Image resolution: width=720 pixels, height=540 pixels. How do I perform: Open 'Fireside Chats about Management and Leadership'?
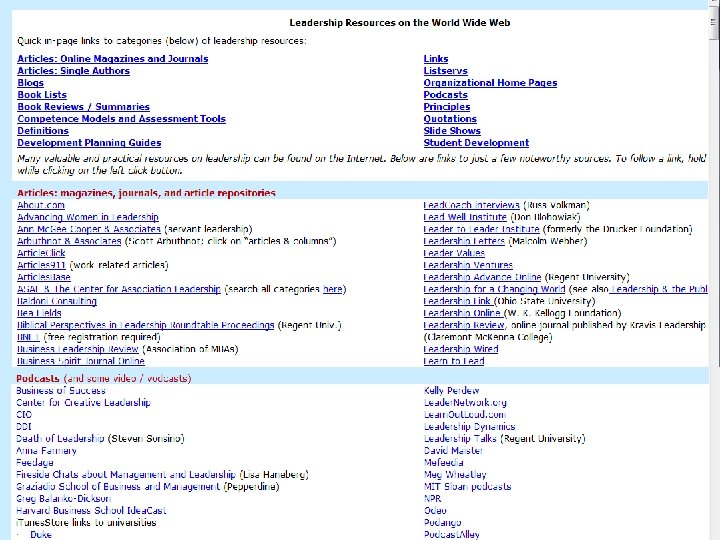tap(126, 474)
